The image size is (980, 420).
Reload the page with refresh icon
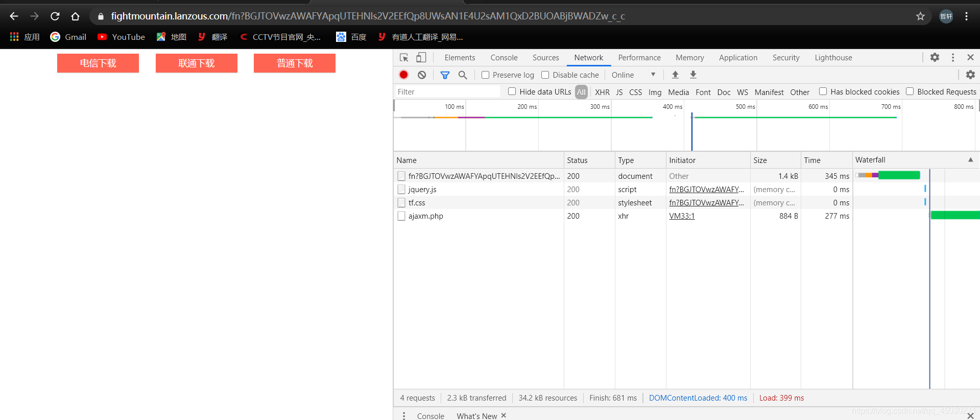point(55,16)
